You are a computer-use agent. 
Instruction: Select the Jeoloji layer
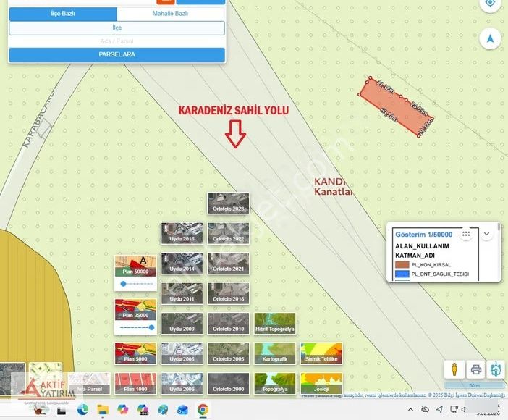tap(321, 383)
